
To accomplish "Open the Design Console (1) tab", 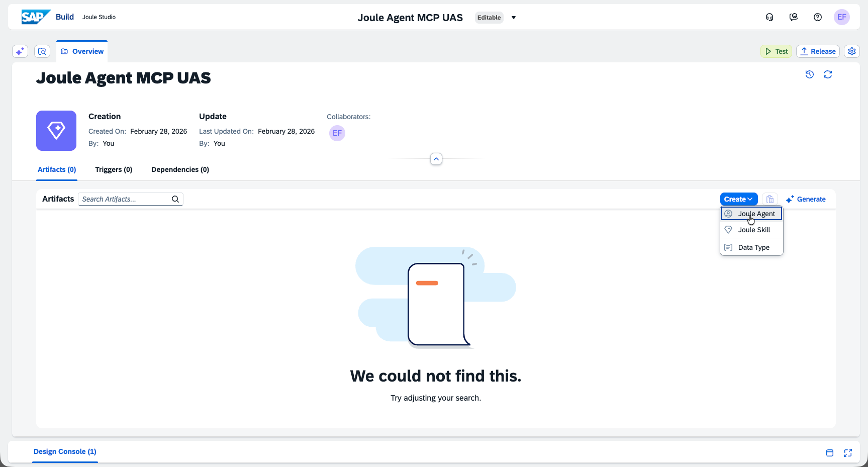I will click(65, 451).
